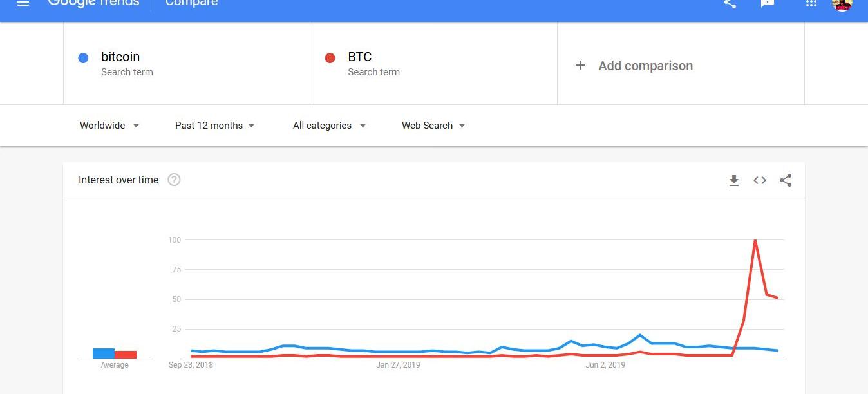Image resolution: width=868 pixels, height=394 pixels.
Task: Expand the All categories dropdown
Action: point(329,126)
